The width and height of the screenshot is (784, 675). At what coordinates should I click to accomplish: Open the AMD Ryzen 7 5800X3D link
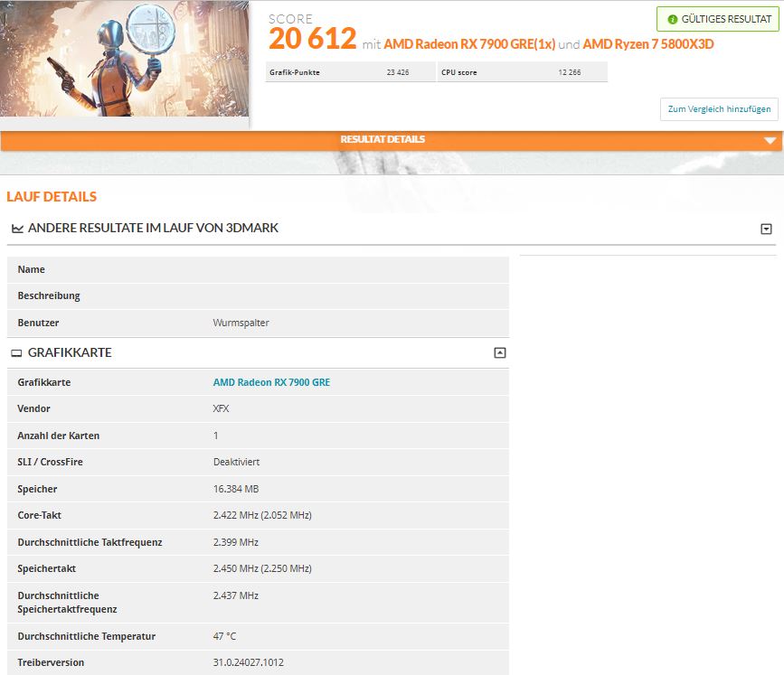(648, 44)
